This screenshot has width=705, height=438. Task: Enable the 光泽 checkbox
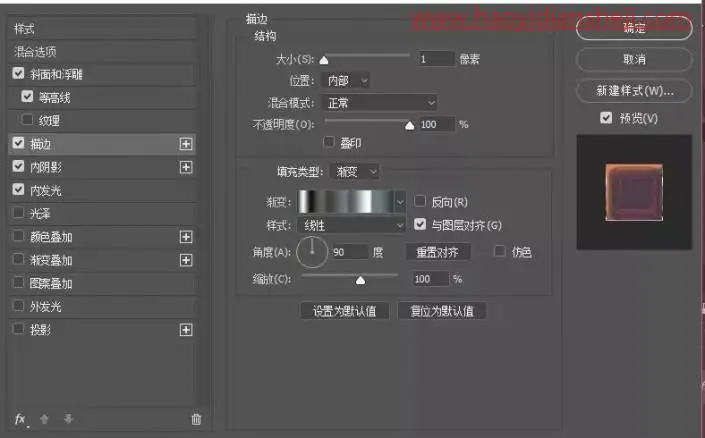(x=18, y=212)
